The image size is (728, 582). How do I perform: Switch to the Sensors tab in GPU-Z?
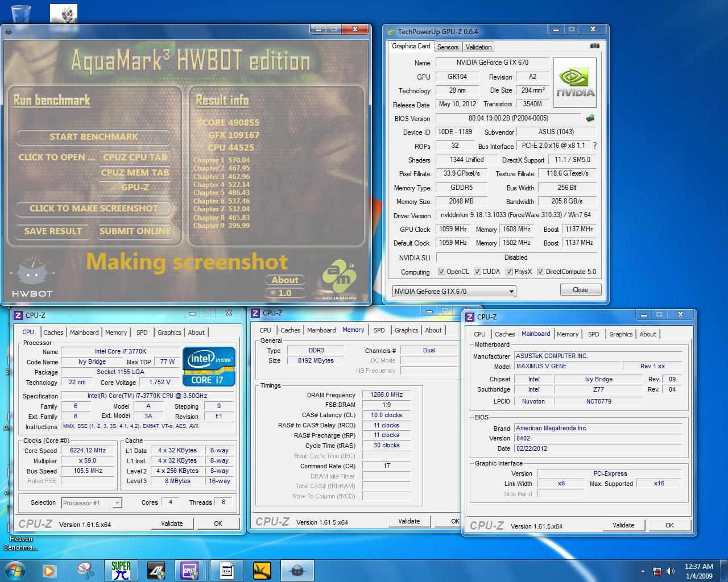[448, 47]
